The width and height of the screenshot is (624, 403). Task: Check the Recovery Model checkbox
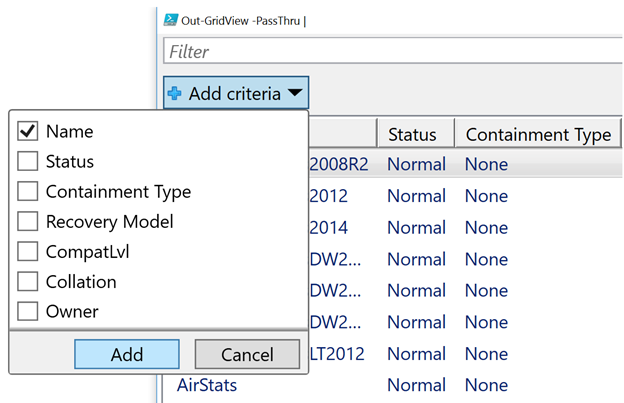click(28, 221)
